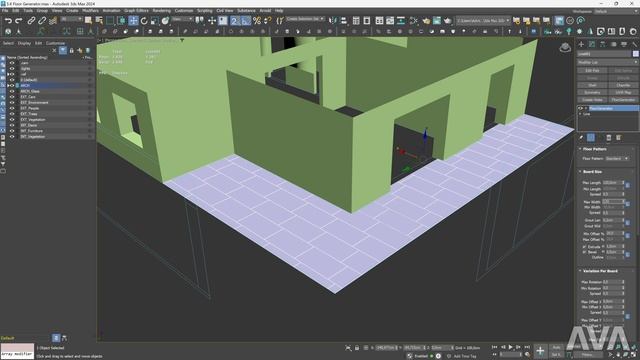
Task: Click the Symmetry modifier button
Action: [592, 93]
